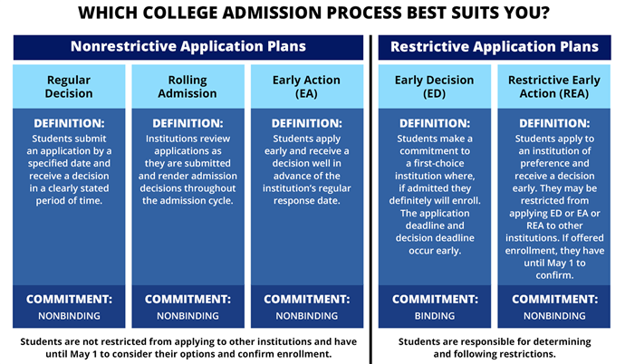The height and width of the screenshot is (364, 625).
Task: Click the Early Decision (ED) header
Action: pyautogui.click(x=435, y=86)
